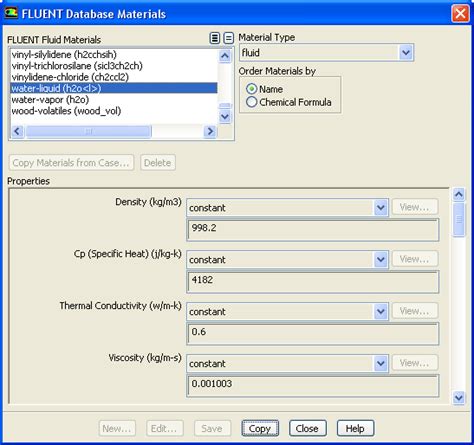
Task: Open the Viscosity method dropdown
Action: tap(381, 364)
